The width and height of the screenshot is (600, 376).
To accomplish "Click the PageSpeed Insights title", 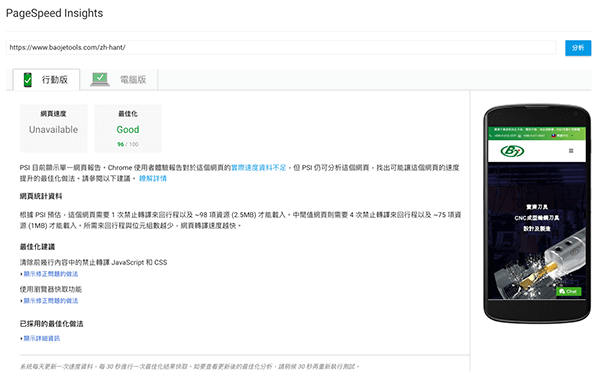I will tap(54, 13).
